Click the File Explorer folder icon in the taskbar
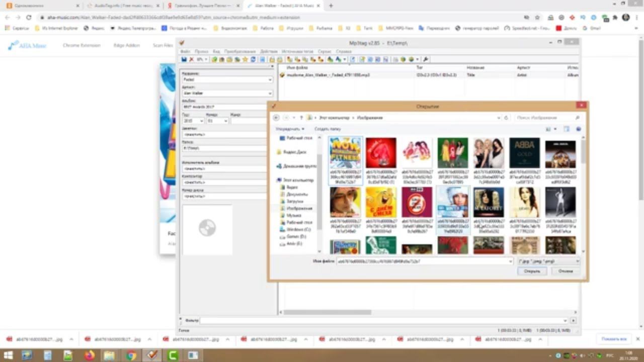The image size is (644, 362). [x=109, y=355]
